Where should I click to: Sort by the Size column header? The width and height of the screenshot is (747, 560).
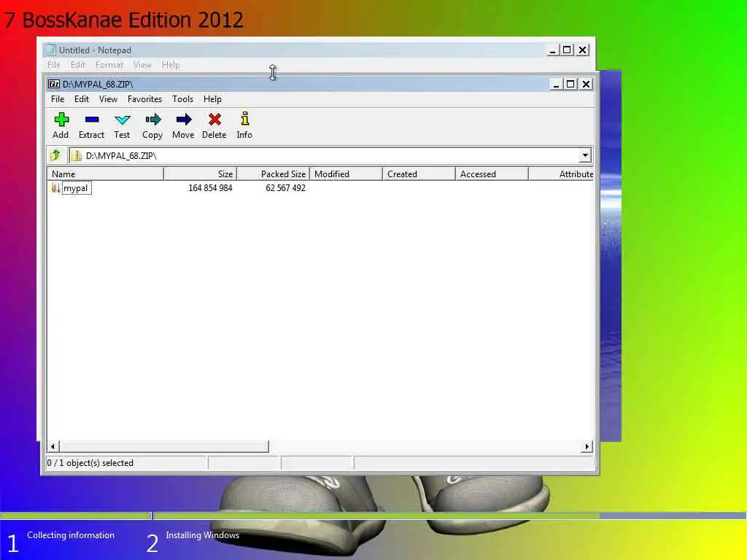click(x=200, y=174)
